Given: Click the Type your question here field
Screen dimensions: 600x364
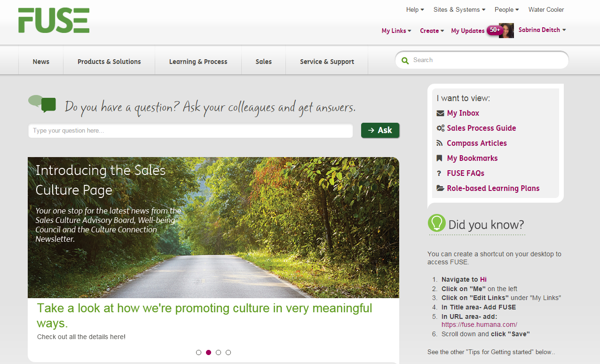Looking at the screenshot, I should pos(190,131).
